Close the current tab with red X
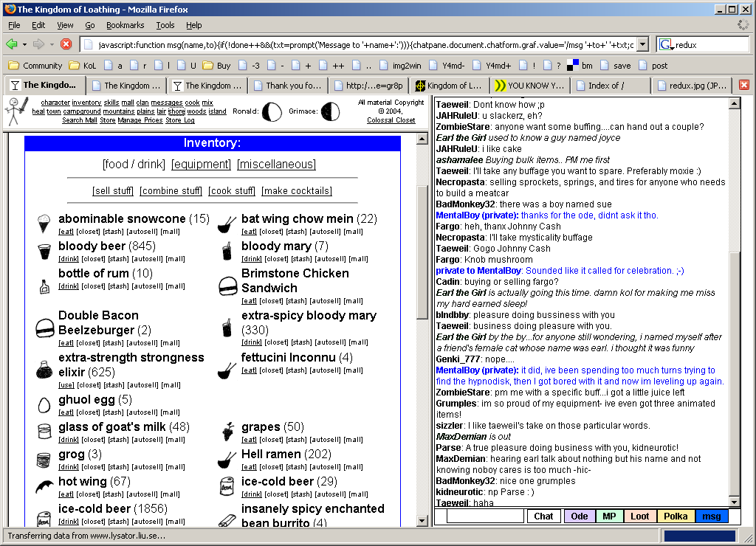This screenshot has width=756, height=546. pyautogui.click(x=744, y=85)
